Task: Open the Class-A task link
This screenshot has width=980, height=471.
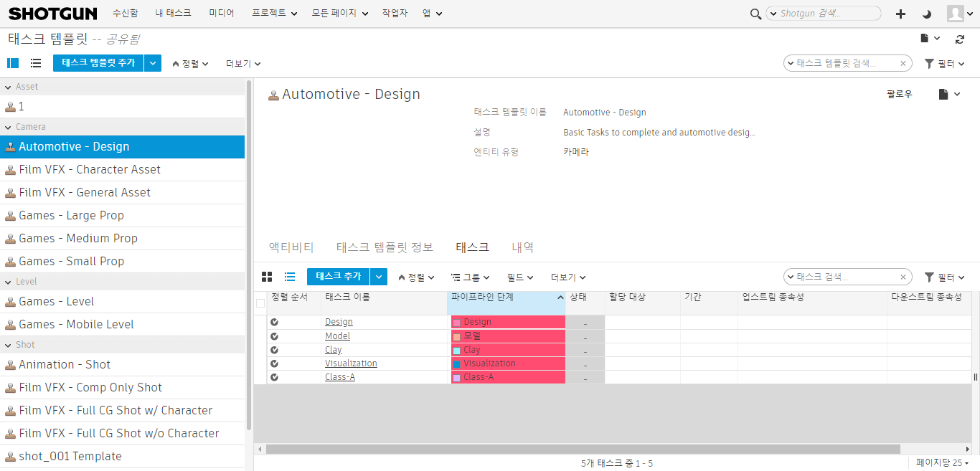Action: (340, 377)
